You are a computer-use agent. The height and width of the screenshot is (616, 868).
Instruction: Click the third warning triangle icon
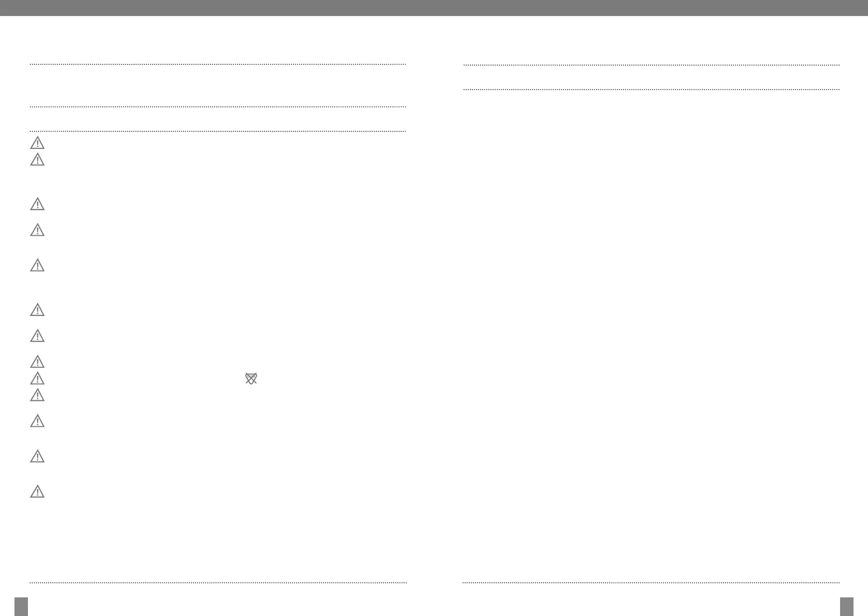coord(37,204)
